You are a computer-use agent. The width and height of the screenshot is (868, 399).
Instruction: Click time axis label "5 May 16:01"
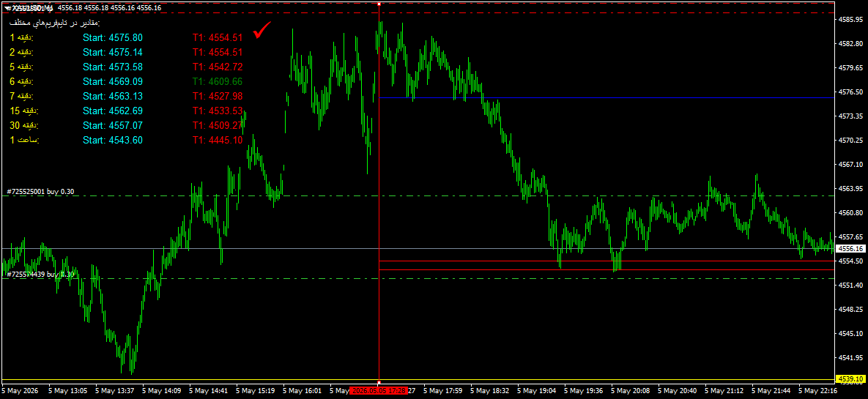click(303, 391)
